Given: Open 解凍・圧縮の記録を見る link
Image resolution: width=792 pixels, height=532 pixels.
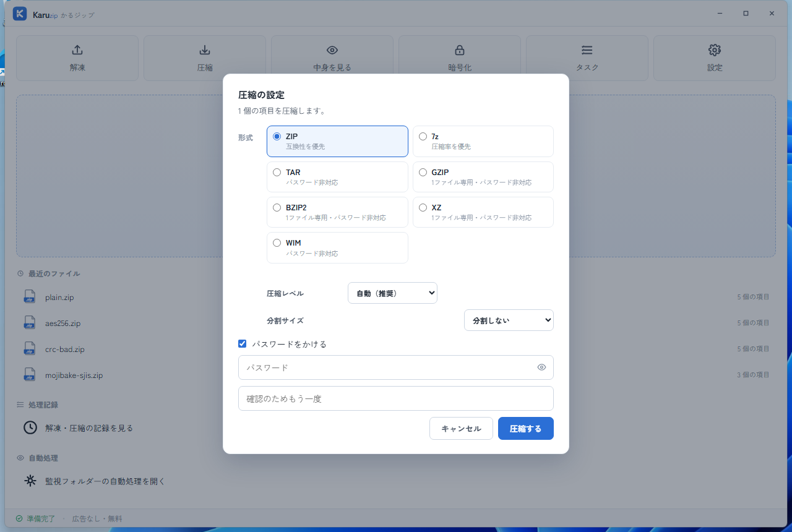Looking at the screenshot, I should tap(89, 428).
